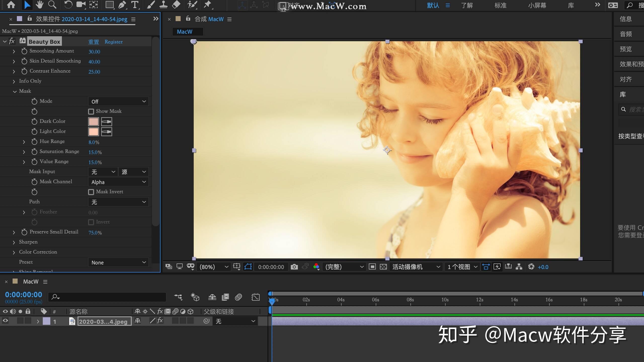Select the Hand tool in the toolbar

[39, 5]
